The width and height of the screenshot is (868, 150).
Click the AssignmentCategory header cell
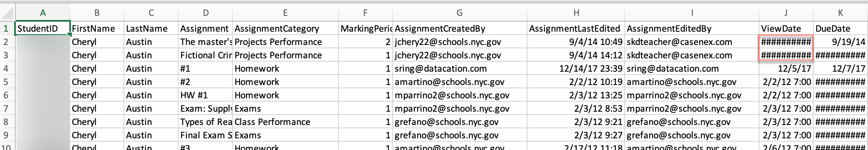point(285,28)
